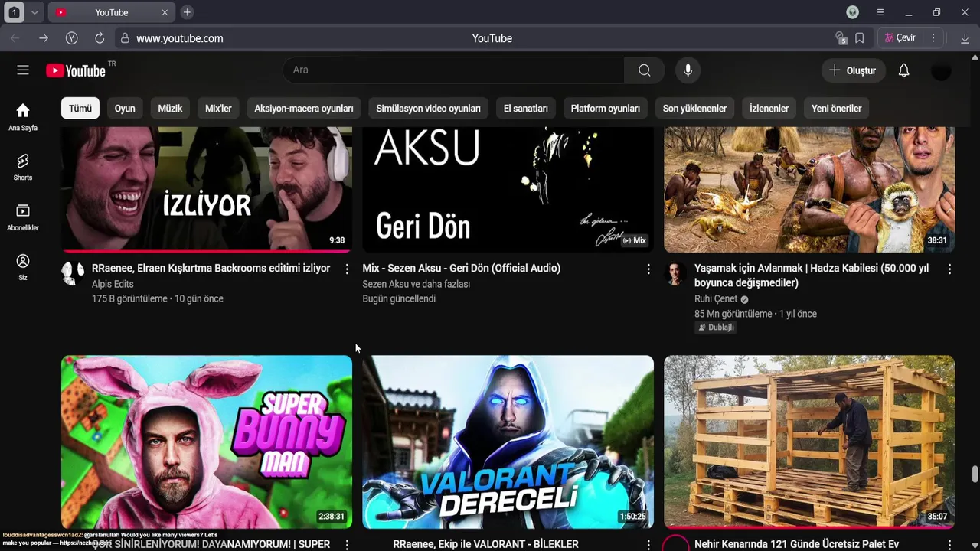The image size is (980, 551).
Task: Select the Mix'ler filter chip
Action: coord(218,109)
